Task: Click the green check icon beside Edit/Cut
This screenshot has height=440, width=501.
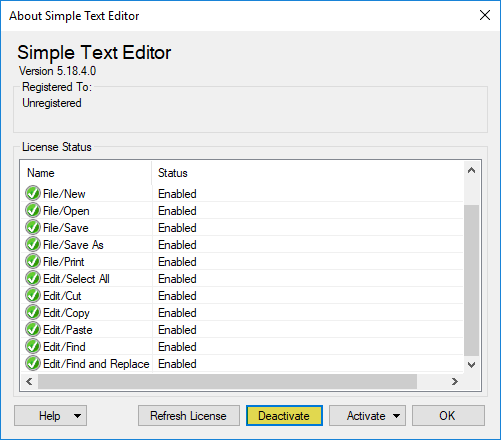Action: (x=33, y=295)
